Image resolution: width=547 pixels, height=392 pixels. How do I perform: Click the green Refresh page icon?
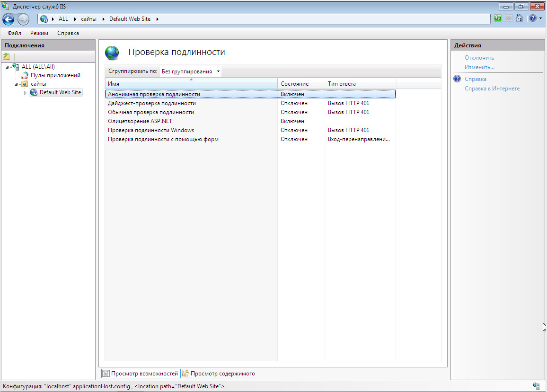(x=497, y=18)
